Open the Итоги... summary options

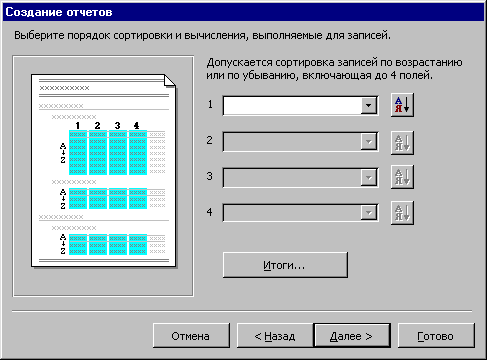click(x=285, y=265)
